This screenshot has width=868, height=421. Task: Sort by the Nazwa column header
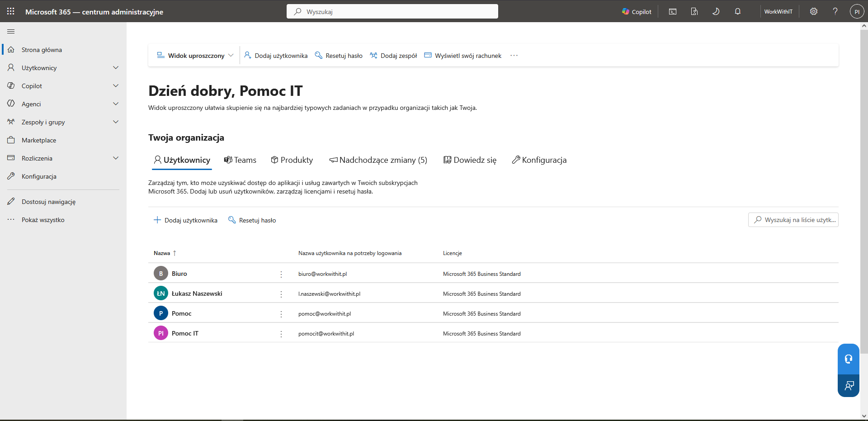pyautogui.click(x=165, y=253)
